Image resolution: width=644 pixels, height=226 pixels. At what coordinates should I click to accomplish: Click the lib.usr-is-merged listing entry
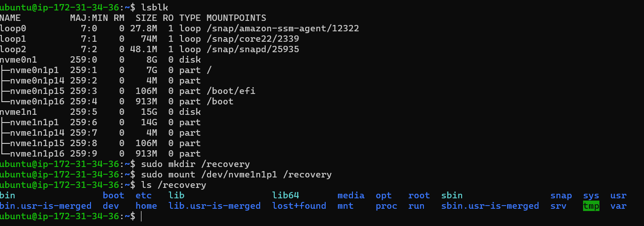coord(214,206)
